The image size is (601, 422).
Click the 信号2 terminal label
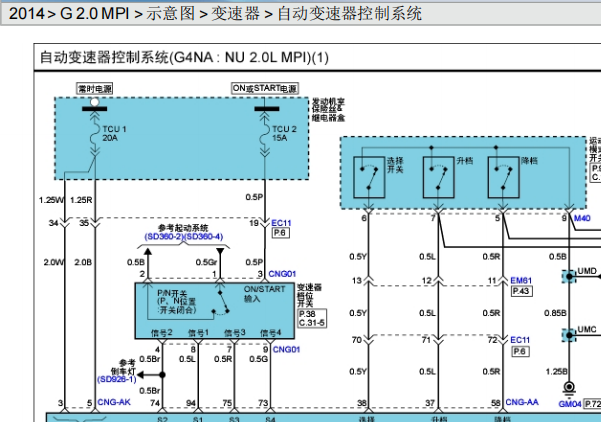tap(161, 333)
